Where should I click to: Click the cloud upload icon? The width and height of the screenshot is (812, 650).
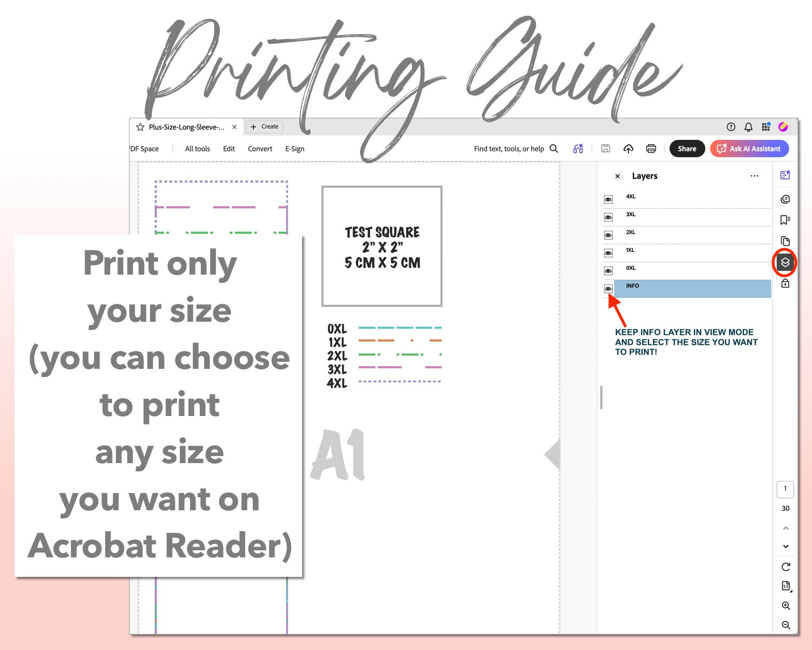tap(628, 148)
